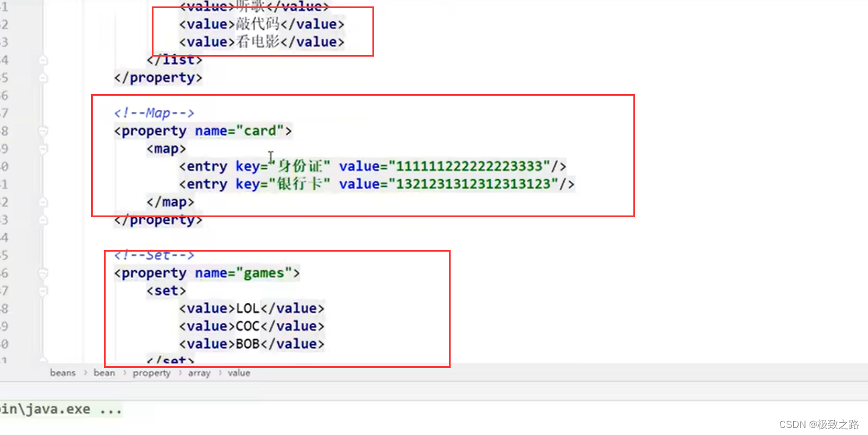Screen dimensions: 868x435
Task: Click the closing </map> tag text
Action: pos(170,202)
